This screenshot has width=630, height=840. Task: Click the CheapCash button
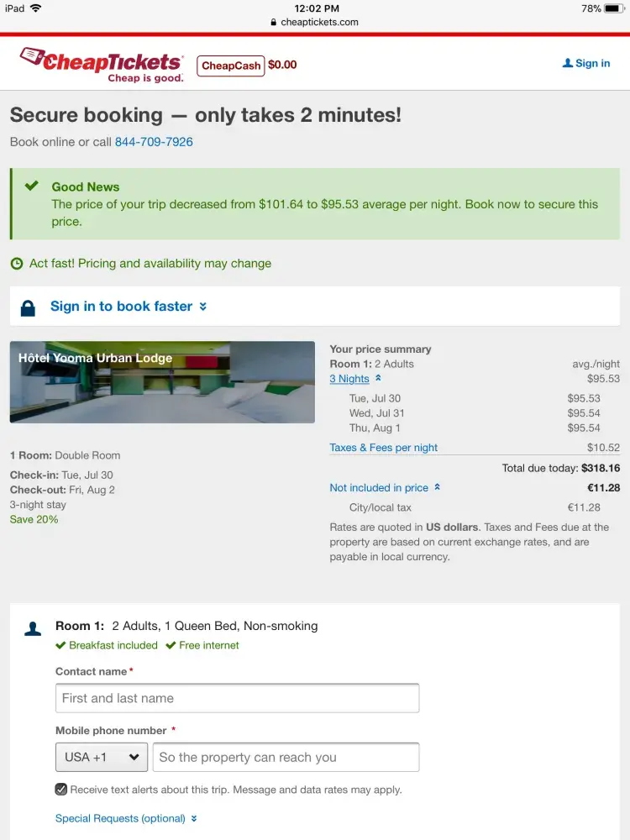pos(230,66)
